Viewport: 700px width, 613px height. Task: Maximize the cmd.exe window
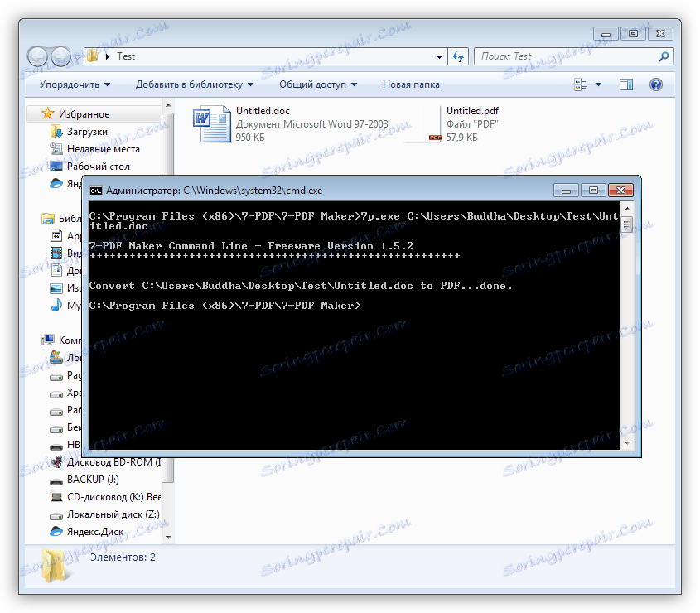click(593, 191)
